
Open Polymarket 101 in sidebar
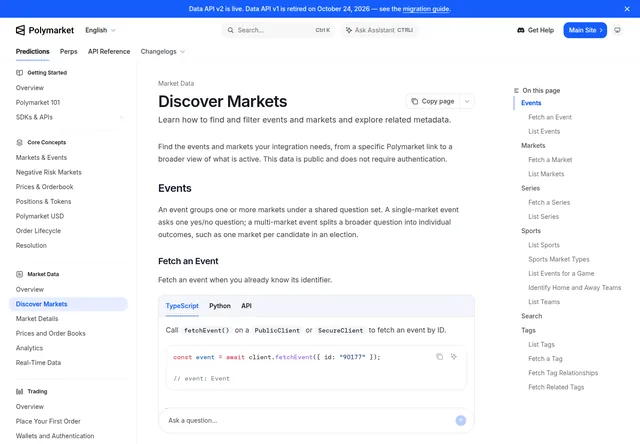pos(38,102)
